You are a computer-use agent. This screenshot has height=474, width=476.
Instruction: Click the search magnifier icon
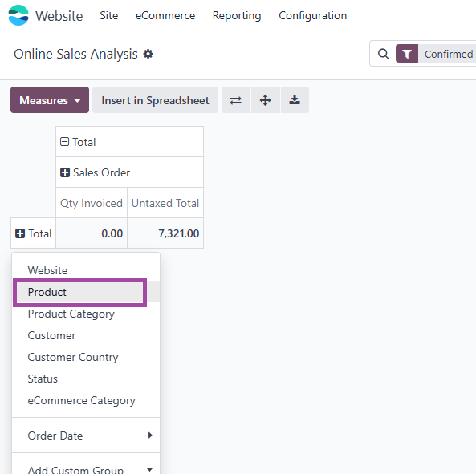pos(384,54)
